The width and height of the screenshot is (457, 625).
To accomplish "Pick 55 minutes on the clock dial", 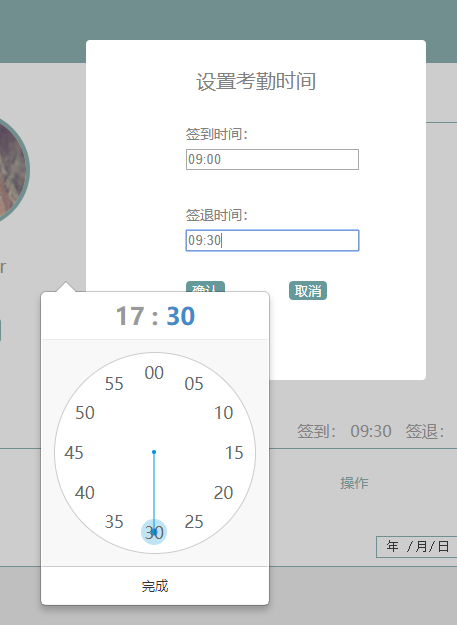I will click(x=114, y=383).
